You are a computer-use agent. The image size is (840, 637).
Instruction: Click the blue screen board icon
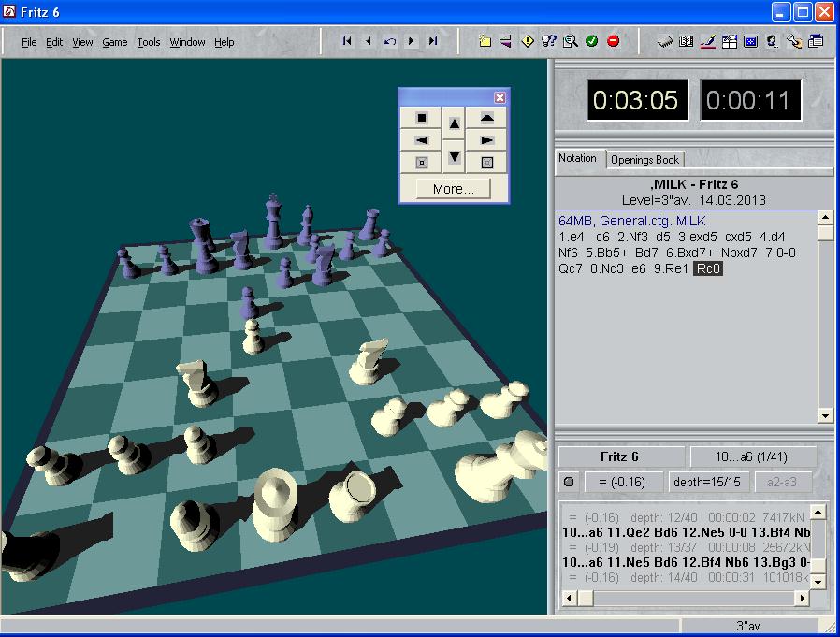[x=750, y=41]
